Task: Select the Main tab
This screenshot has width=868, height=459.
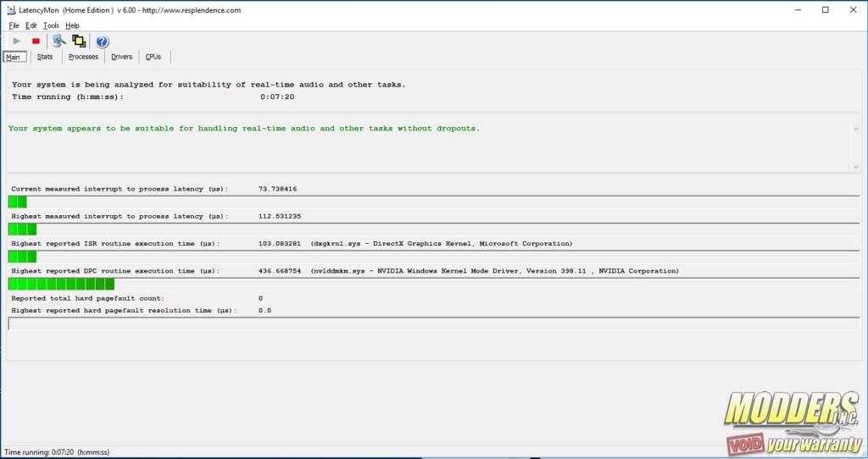Action: [x=14, y=57]
